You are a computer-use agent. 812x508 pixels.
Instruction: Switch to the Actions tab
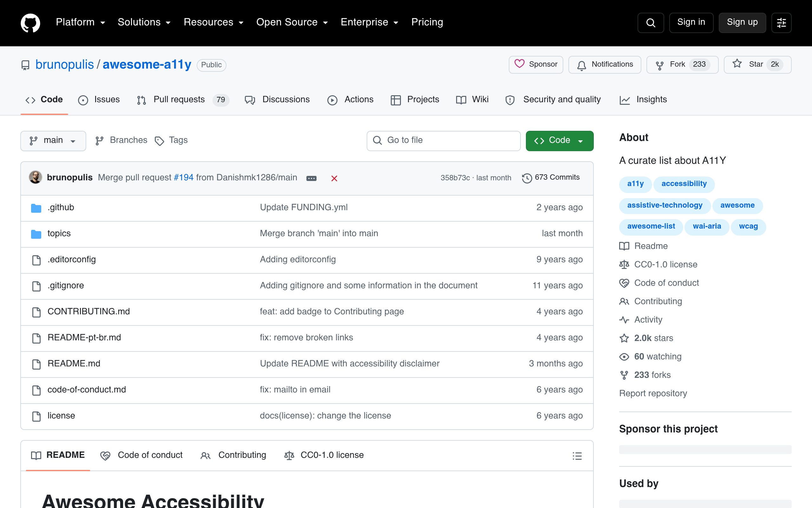[350, 100]
